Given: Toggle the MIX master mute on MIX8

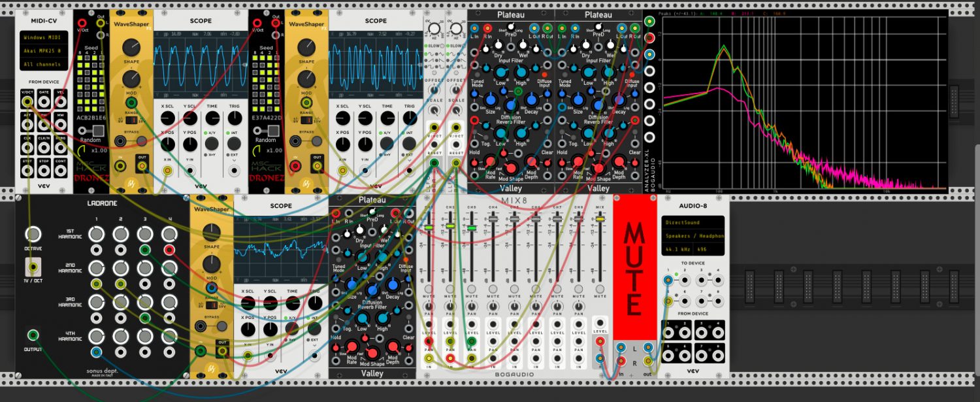Looking at the screenshot, I should [600, 289].
